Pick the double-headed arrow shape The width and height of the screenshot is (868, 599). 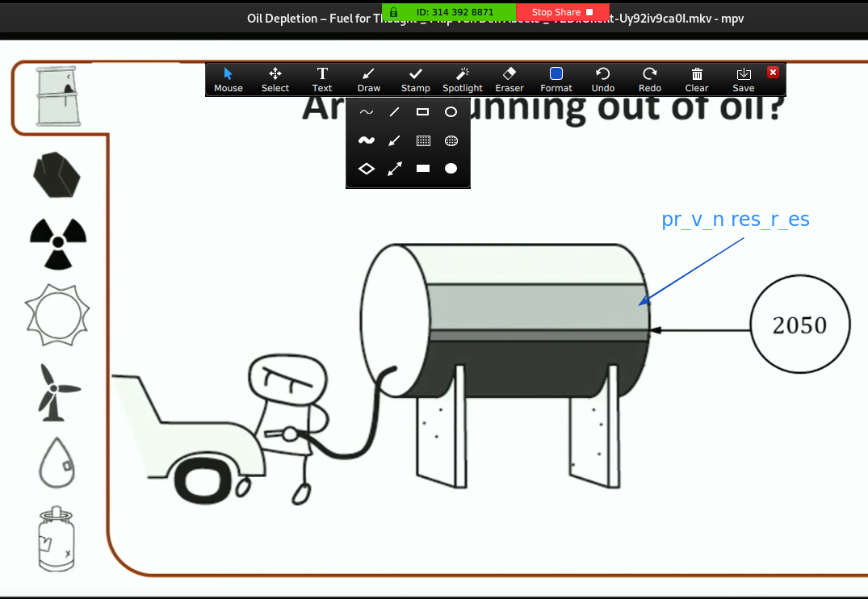point(395,169)
